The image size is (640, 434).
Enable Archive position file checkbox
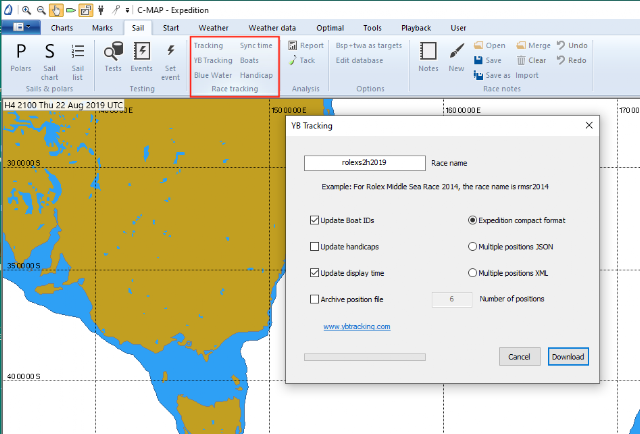pos(314,299)
